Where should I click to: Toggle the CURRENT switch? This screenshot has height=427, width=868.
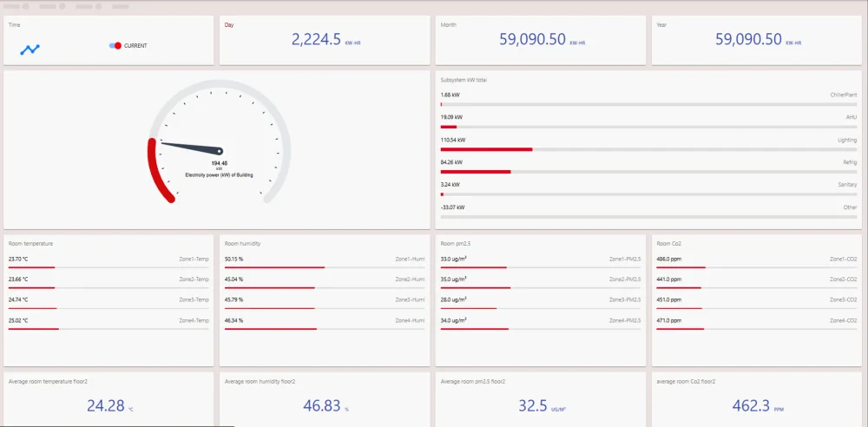115,46
